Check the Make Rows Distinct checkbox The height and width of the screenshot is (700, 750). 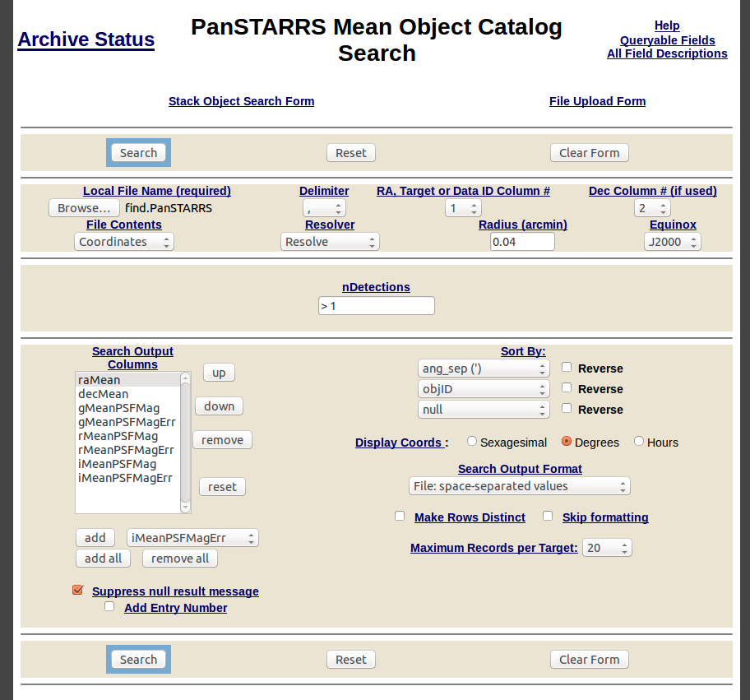(x=400, y=516)
